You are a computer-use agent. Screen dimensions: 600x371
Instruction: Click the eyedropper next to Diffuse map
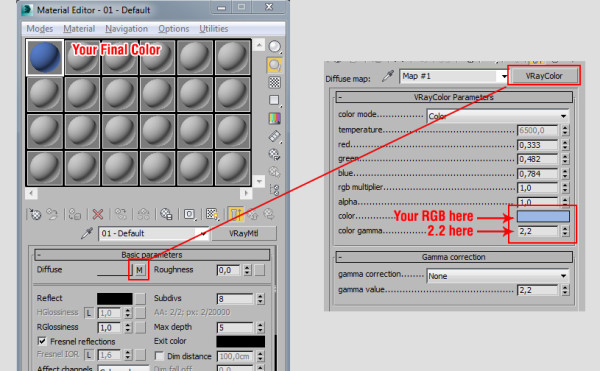pos(387,76)
